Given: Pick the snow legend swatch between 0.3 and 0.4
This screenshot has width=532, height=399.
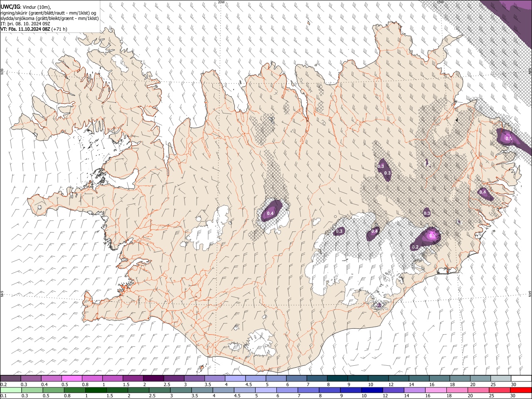Looking at the screenshot, I should tap(31, 378).
